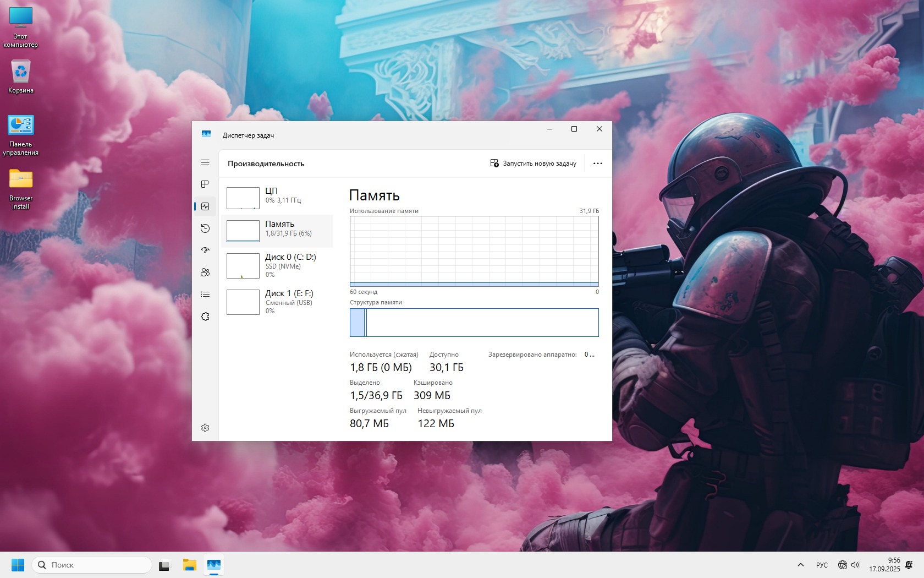Open File Explorer from the taskbar

coord(190,565)
